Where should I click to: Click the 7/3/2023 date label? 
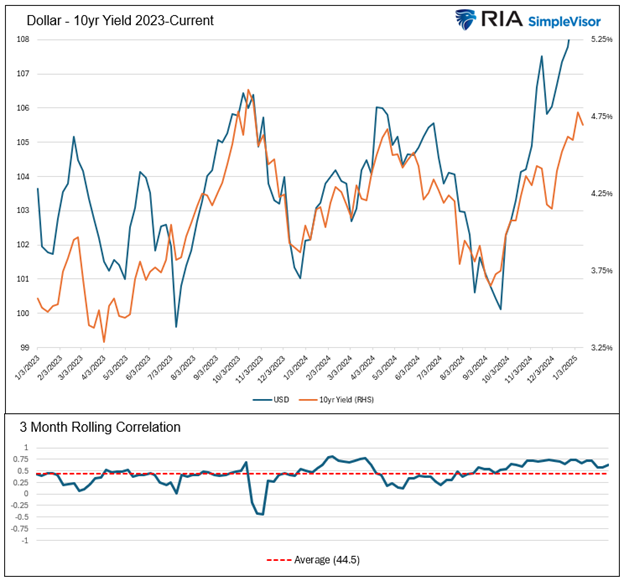coord(162,367)
